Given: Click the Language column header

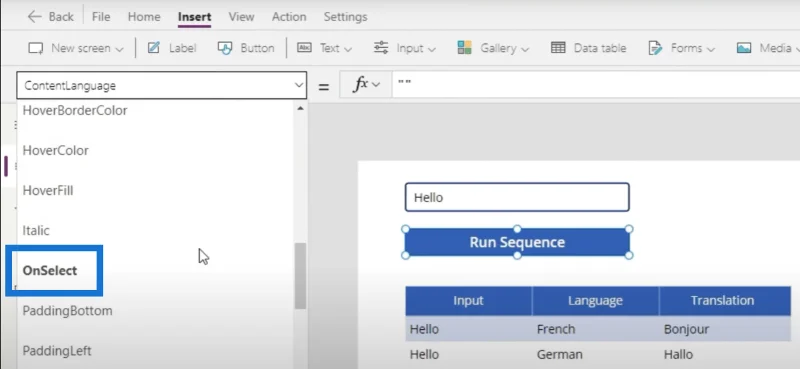Looking at the screenshot, I should [x=595, y=301].
